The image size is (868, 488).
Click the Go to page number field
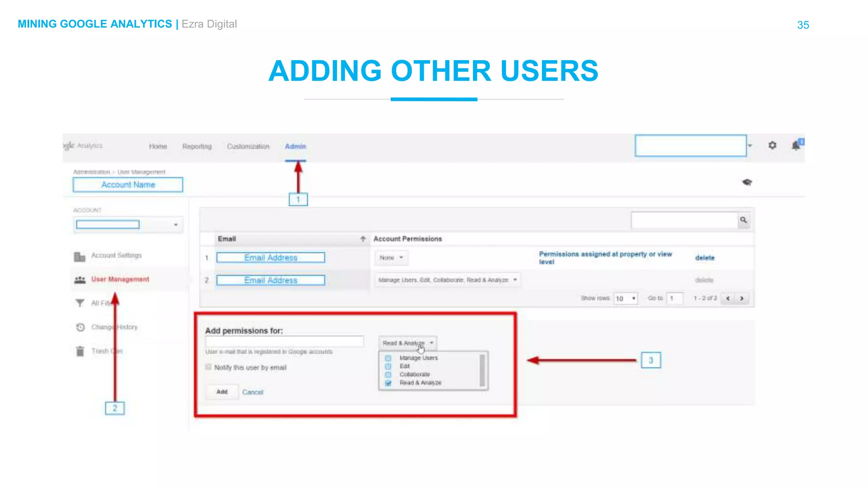674,298
